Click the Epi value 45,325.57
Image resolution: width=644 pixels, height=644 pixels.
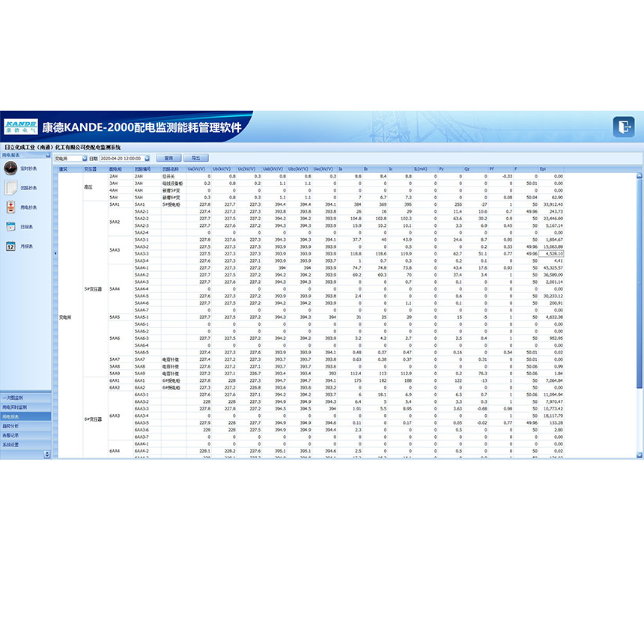tap(551, 268)
